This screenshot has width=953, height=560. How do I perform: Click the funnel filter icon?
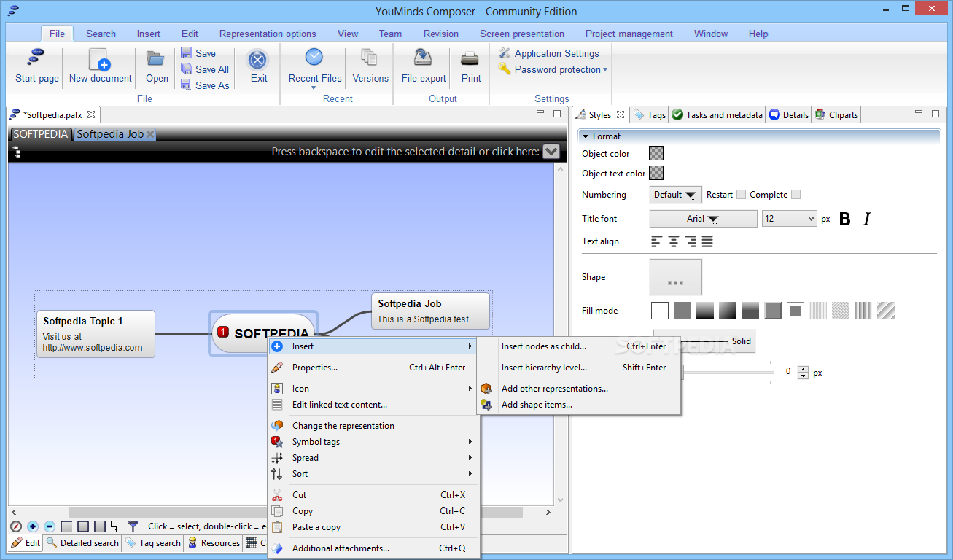click(133, 526)
